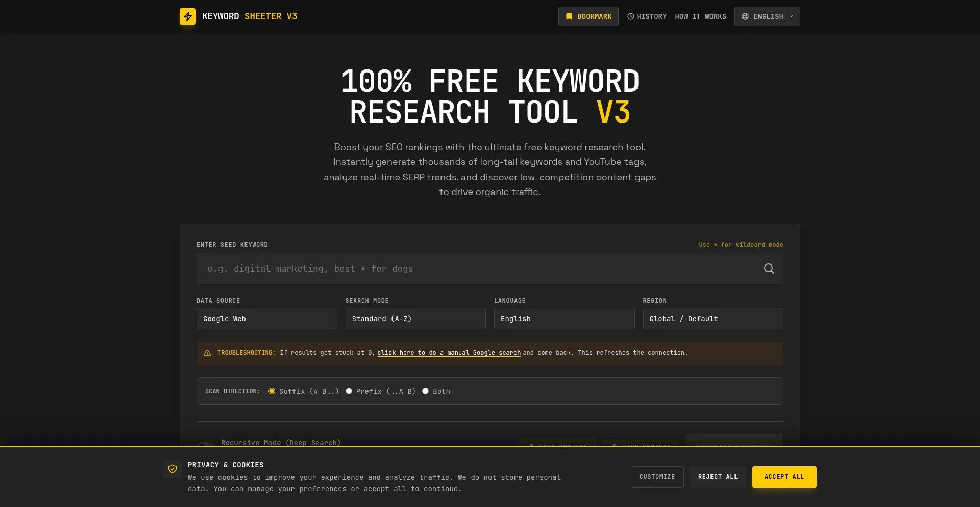This screenshot has width=980, height=507.
Task: Click the lightning bolt logo icon
Action: pos(188,16)
